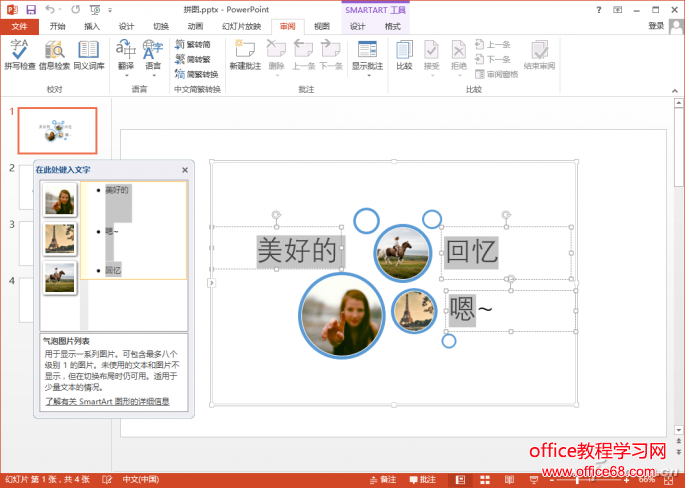
Task: Toggle the 批注 comments pane in status bar
Action: tap(422, 480)
